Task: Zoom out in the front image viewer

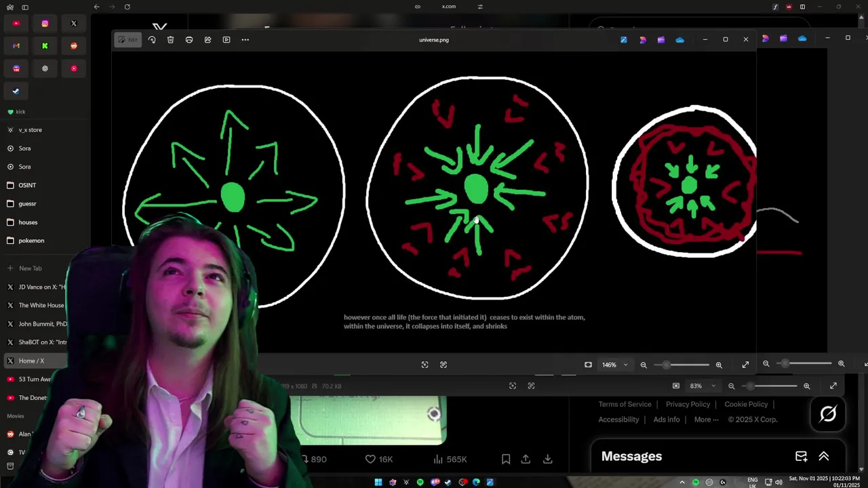Action: click(644, 365)
